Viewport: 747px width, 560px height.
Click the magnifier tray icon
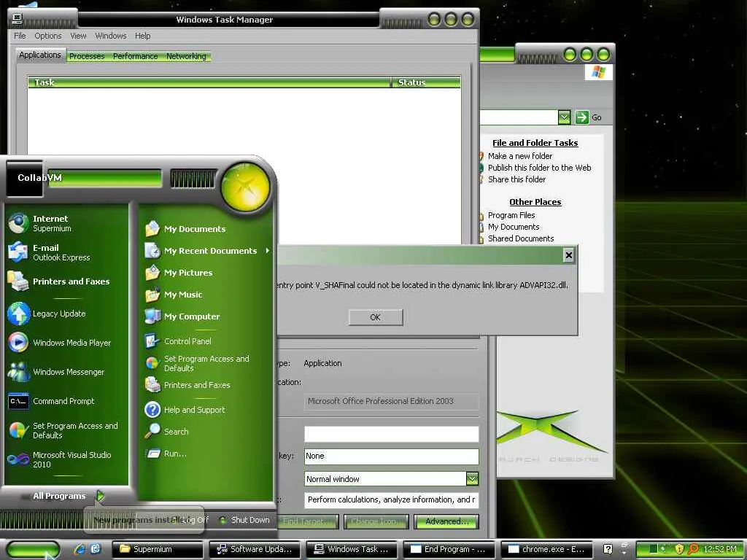(693, 549)
